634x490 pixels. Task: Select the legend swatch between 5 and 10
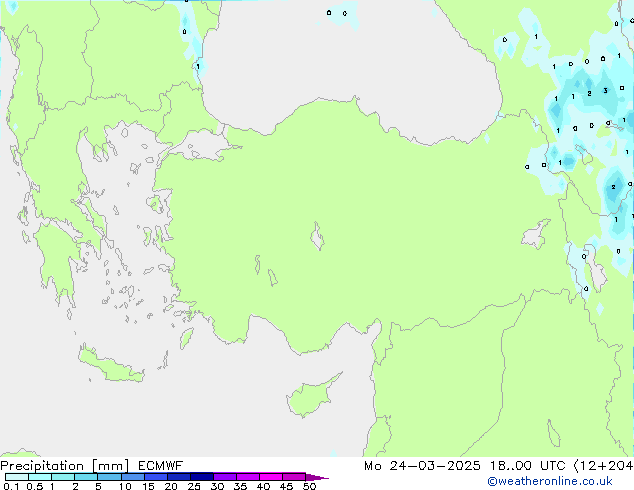click(109, 477)
